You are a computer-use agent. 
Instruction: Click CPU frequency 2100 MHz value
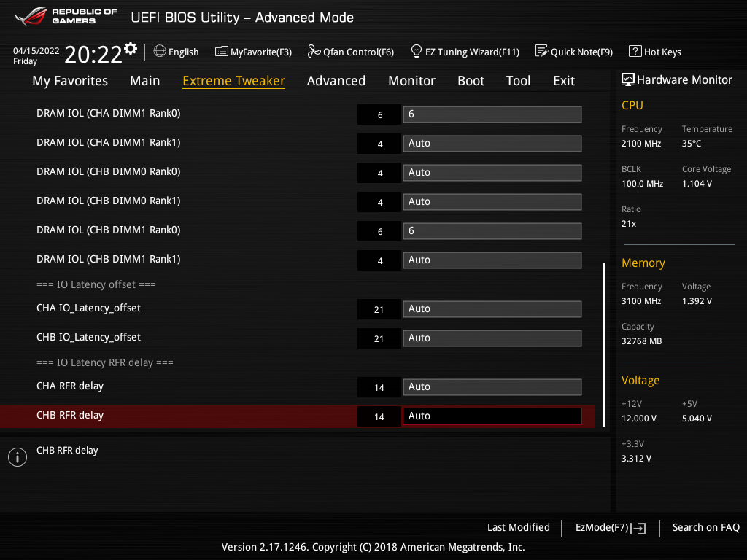click(x=641, y=144)
